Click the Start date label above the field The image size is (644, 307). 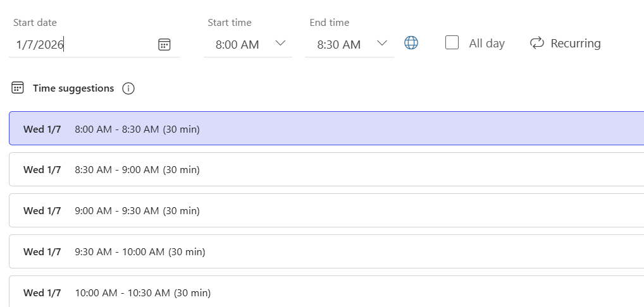tap(35, 23)
